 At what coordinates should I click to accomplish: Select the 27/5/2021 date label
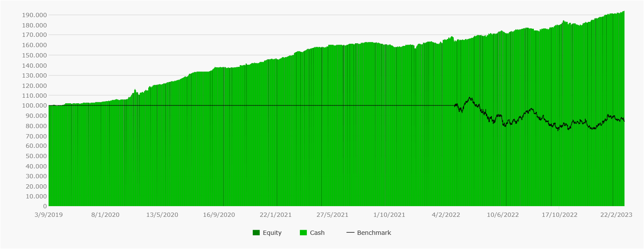(332, 215)
